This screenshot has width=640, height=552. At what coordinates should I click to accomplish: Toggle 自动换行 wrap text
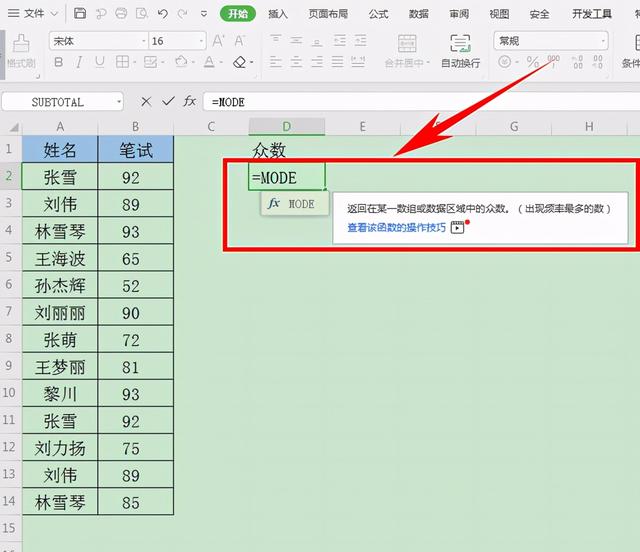click(x=460, y=51)
